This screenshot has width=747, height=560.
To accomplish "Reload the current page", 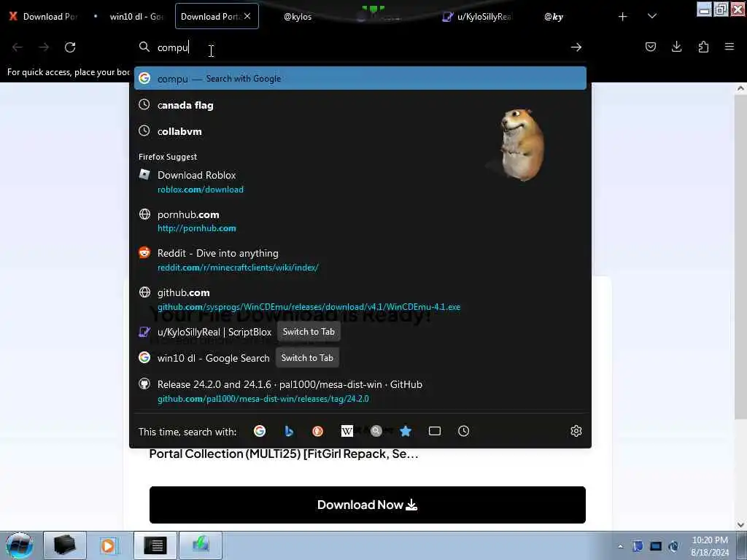I will coord(70,47).
